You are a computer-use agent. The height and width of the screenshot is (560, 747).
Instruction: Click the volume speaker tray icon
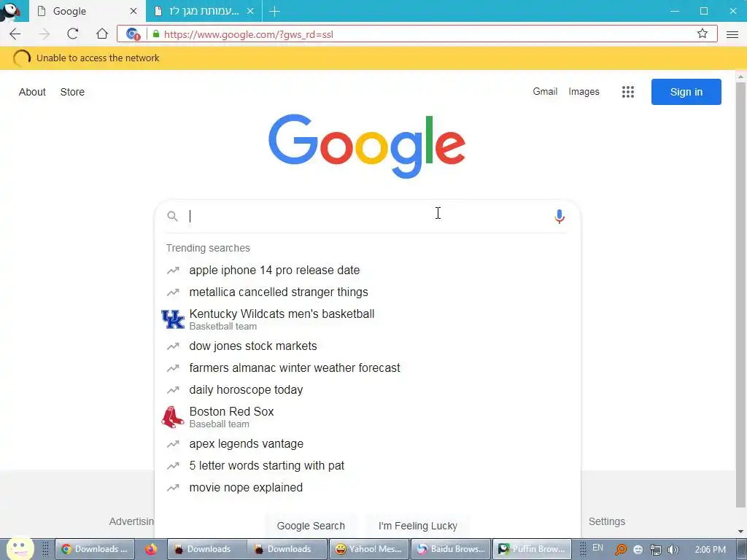point(673,550)
